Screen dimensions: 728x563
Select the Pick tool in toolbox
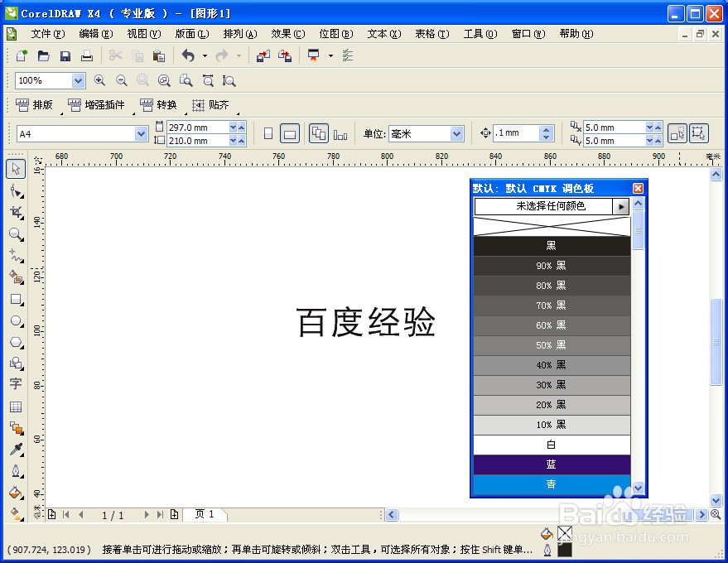(15, 169)
